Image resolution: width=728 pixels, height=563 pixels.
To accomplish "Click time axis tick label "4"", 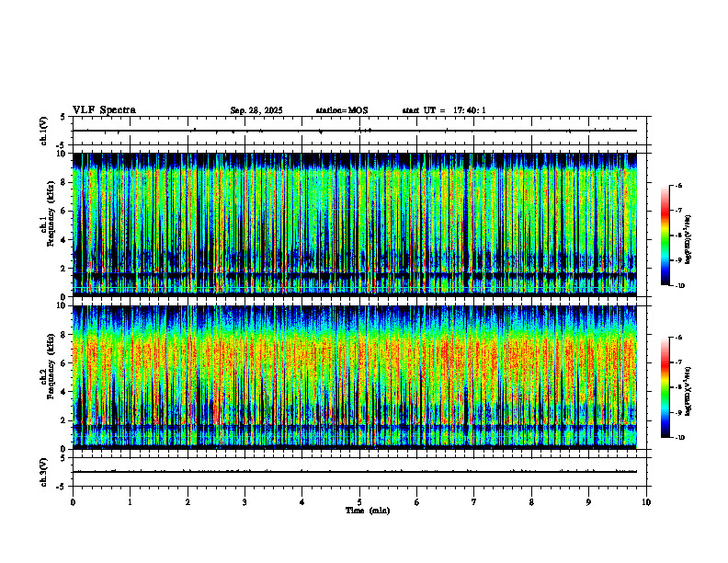I will click(302, 502).
